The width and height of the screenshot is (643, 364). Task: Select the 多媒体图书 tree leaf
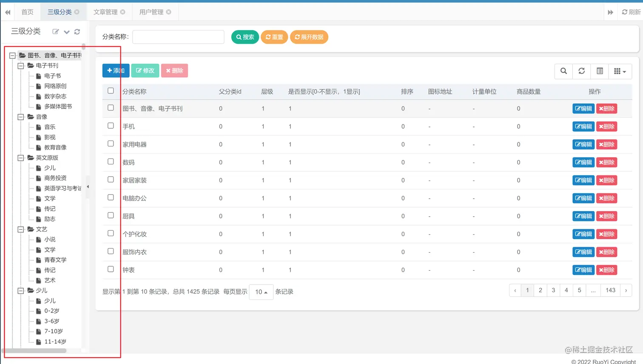[58, 106]
